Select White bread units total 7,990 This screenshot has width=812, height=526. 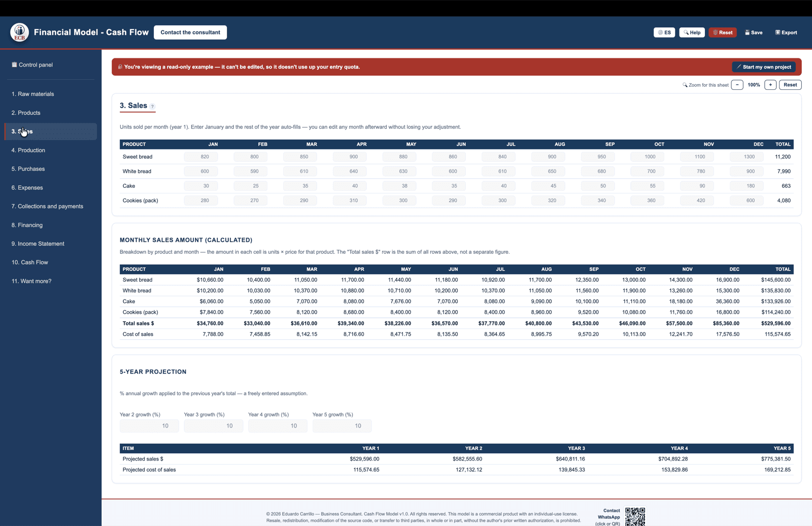coord(784,172)
